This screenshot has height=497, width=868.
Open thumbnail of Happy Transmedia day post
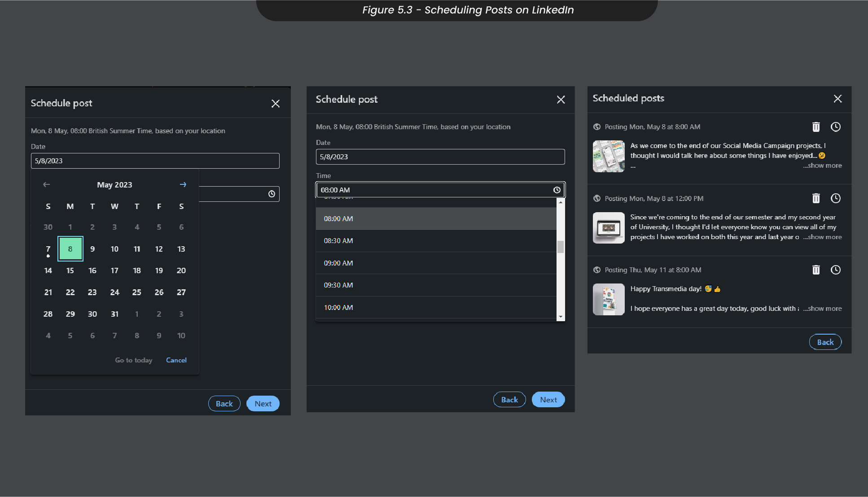[609, 299]
